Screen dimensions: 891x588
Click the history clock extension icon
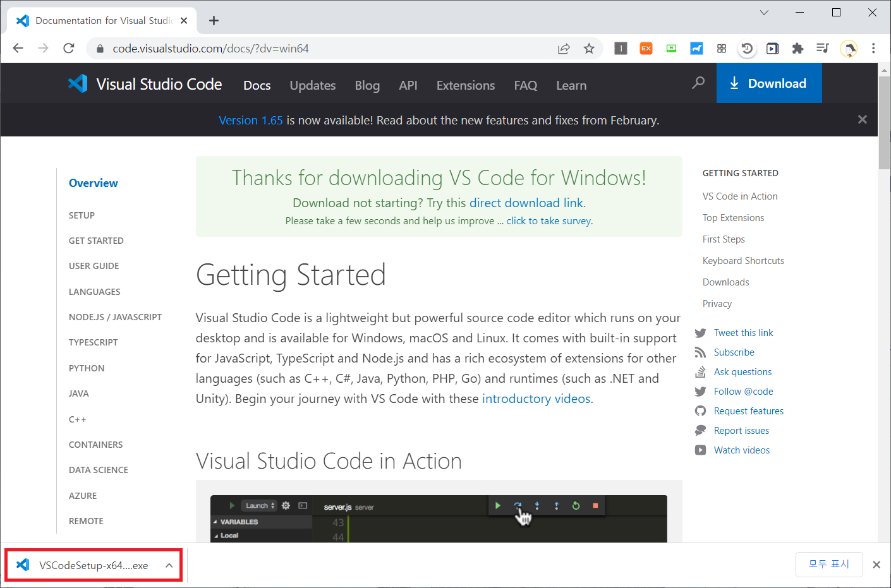point(747,49)
